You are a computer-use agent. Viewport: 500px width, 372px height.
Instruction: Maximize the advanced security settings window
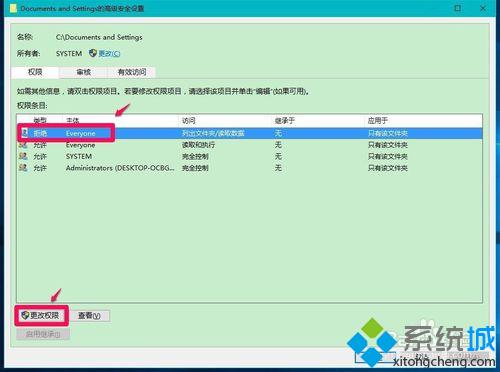458,8
